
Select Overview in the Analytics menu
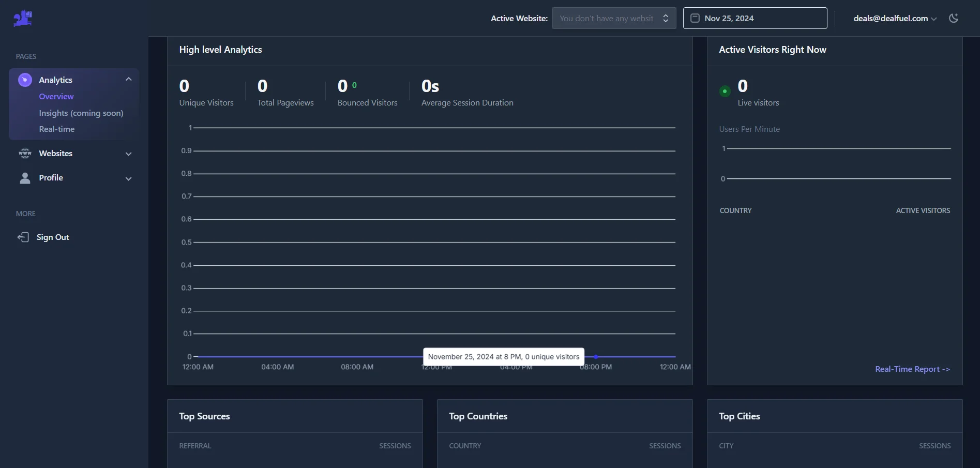click(x=56, y=97)
